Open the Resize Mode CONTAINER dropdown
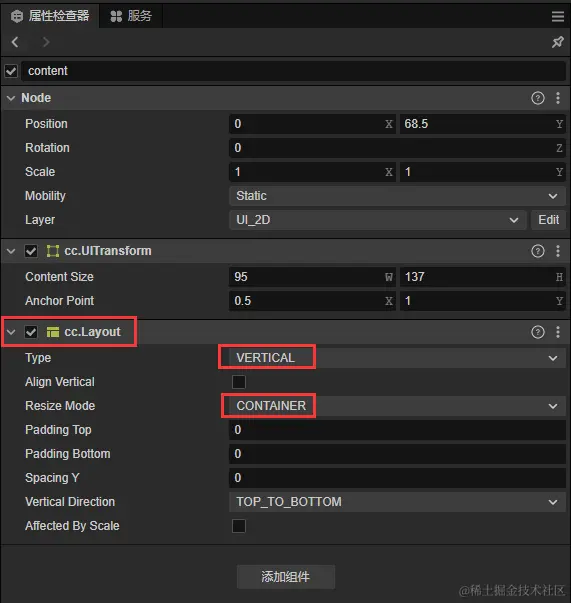This screenshot has width=571, height=603. click(397, 406)
